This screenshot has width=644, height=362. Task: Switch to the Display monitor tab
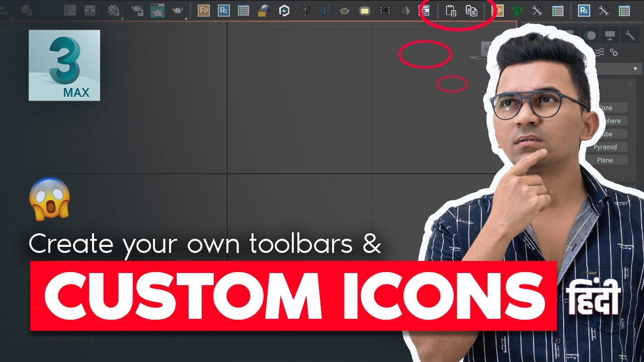coord(610,35)
